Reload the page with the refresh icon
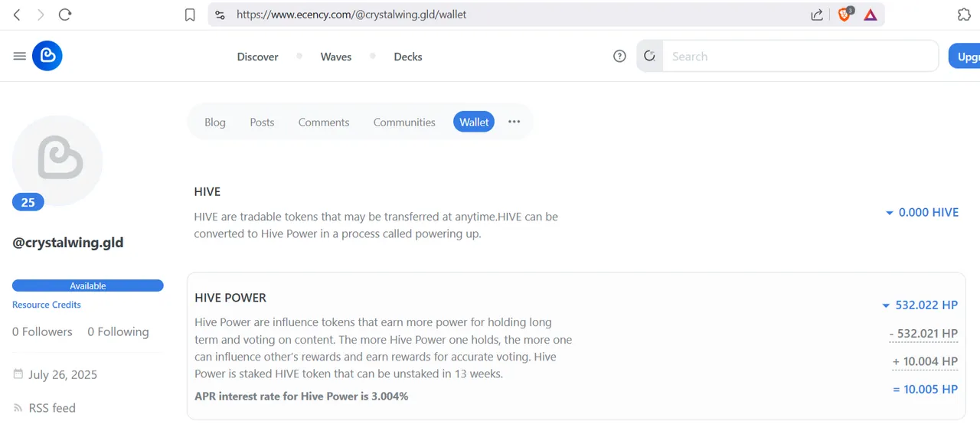The height and width of the screenshot is (434, 980). 65,15
